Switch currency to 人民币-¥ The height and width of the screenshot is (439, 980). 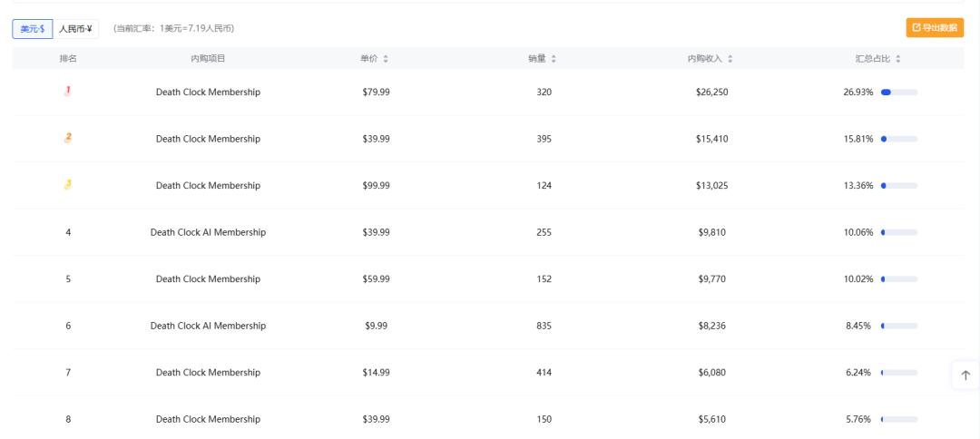(76, 29)
